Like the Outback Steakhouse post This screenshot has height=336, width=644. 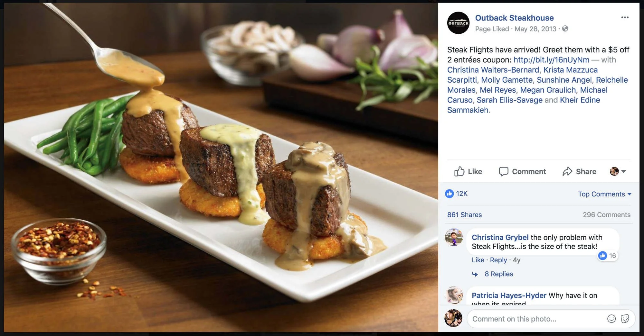(468, 171)
